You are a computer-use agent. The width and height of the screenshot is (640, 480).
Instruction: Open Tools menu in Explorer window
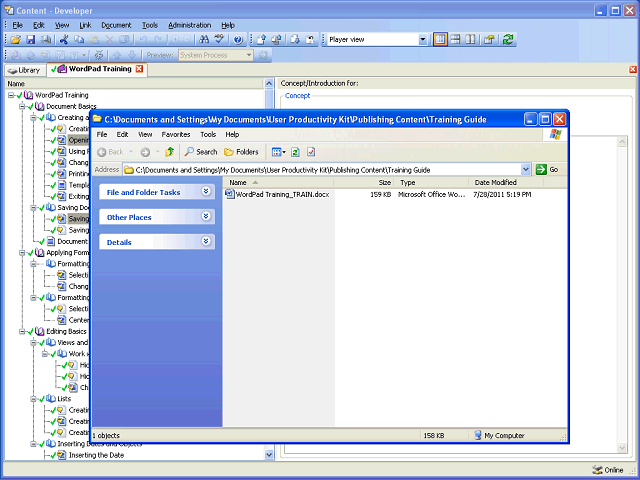208,134
